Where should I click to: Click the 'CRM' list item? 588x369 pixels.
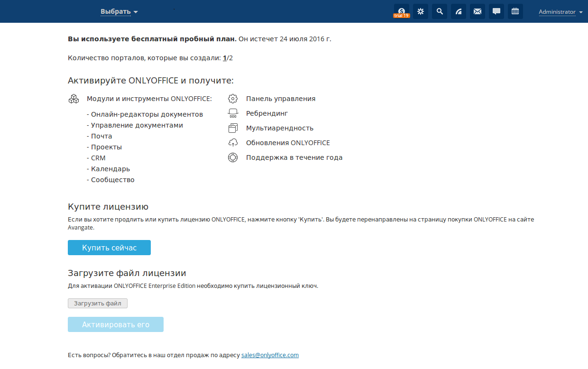[98, 158]
